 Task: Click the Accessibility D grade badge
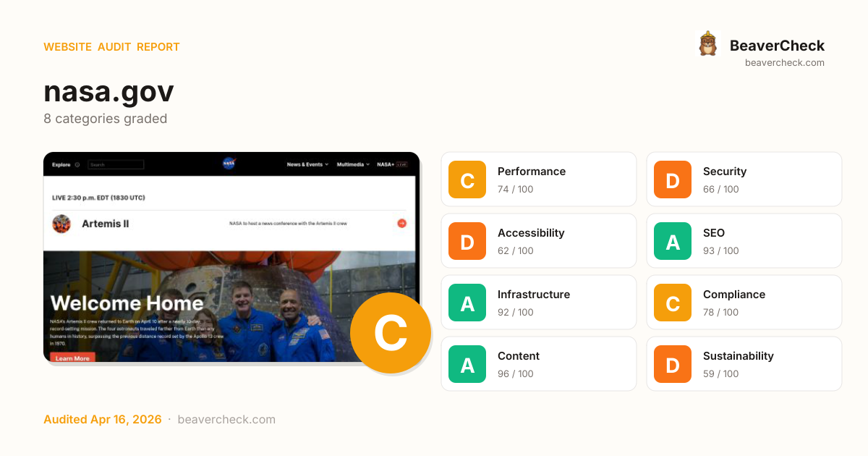467,241
